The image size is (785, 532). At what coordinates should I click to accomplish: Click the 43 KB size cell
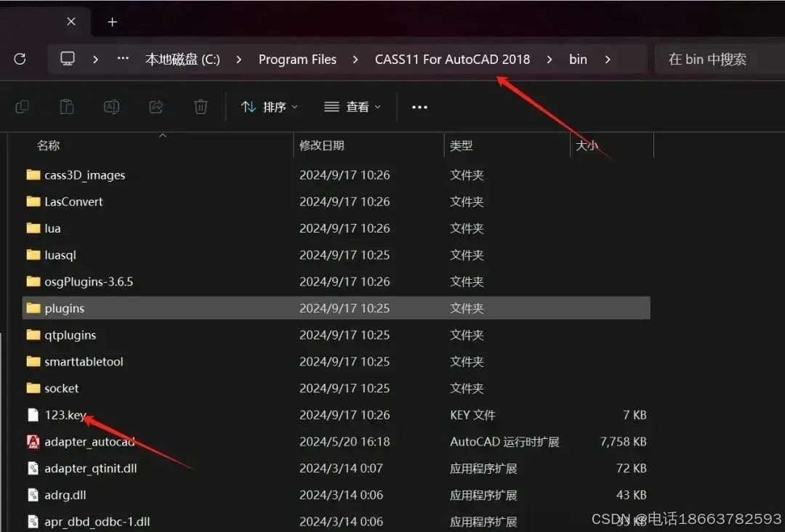pyautogui.click(x=632, y=495)
